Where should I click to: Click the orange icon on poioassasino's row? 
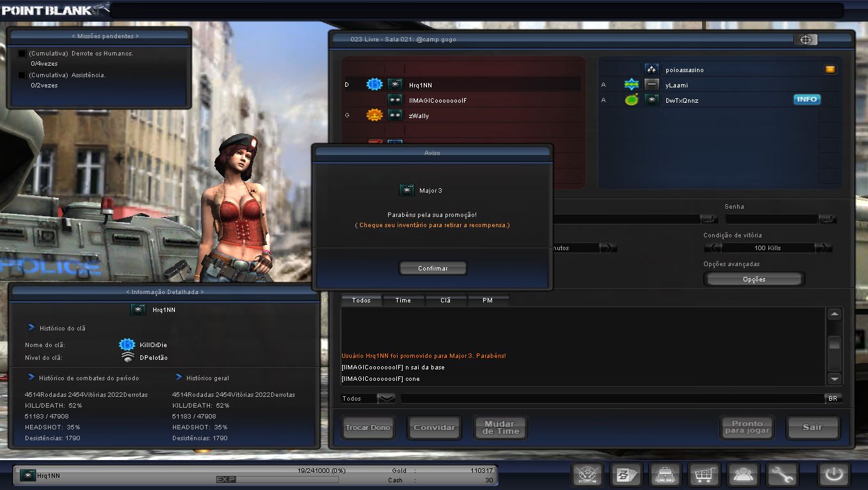830,69
